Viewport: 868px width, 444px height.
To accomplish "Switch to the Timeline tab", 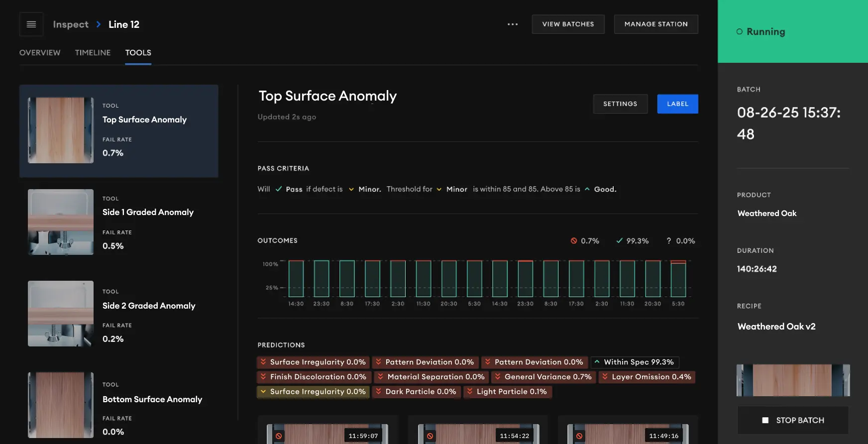I will (93, 53).
